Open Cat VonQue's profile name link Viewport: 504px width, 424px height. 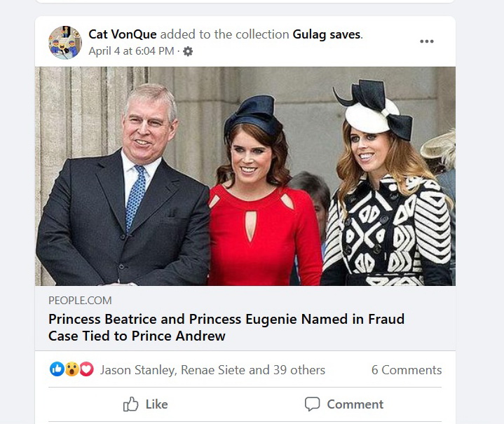123,34
